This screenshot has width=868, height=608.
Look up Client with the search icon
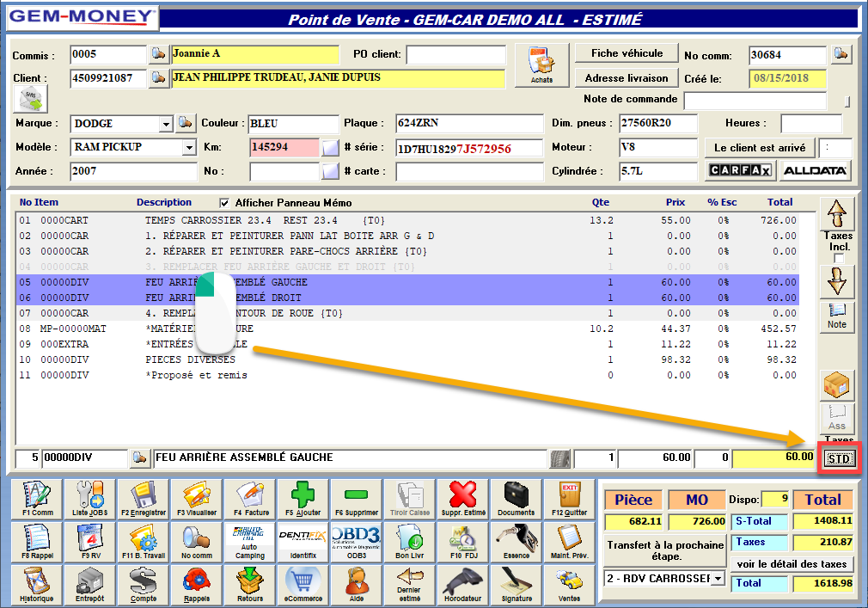158,78
